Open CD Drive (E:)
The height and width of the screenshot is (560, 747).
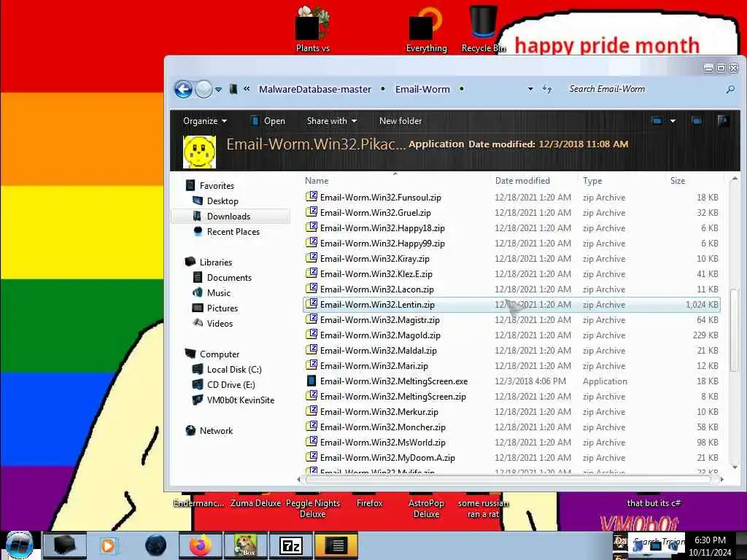231,385
